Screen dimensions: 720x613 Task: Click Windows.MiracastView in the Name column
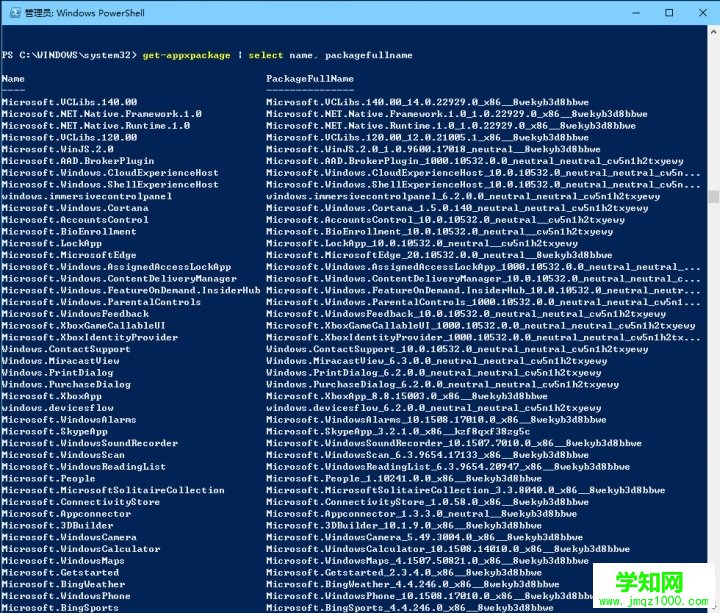coord(60,361)
